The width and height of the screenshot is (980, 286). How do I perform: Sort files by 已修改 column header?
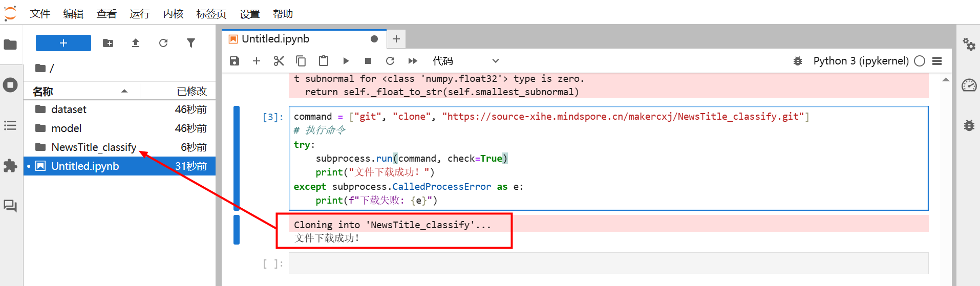coord(178,92)
